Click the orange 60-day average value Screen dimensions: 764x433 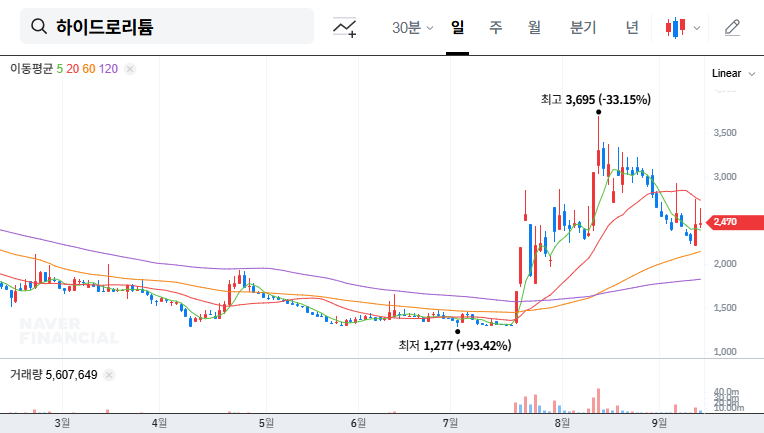[89, 69]
